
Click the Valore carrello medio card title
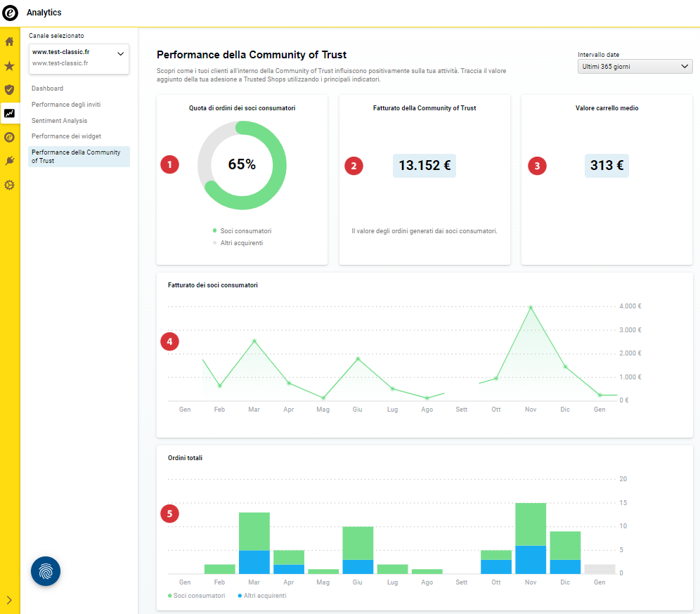click(x=607, y=108)
